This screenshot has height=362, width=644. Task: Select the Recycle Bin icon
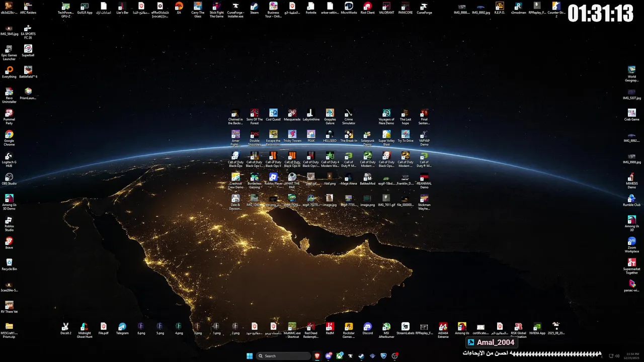pyautogui.click(x=9, y=264)
